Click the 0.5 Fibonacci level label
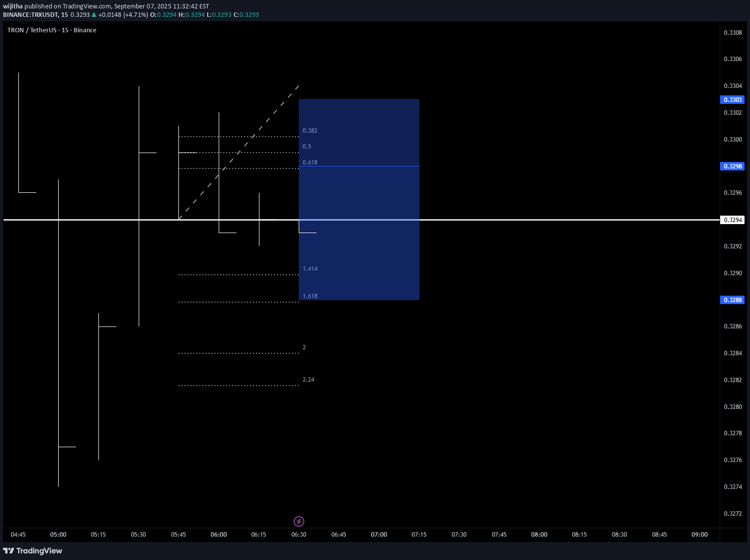Screen dimensions: 750x560 pos(307,147)
